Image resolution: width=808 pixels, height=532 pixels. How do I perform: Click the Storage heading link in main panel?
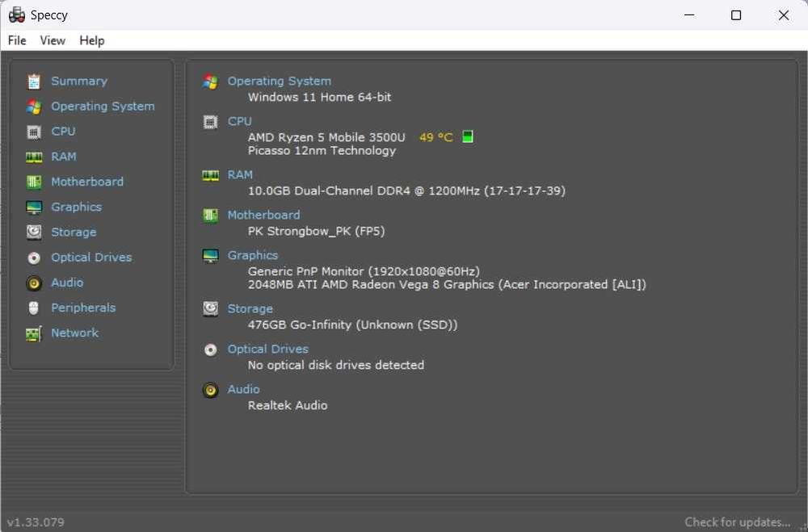pos(250,309)
